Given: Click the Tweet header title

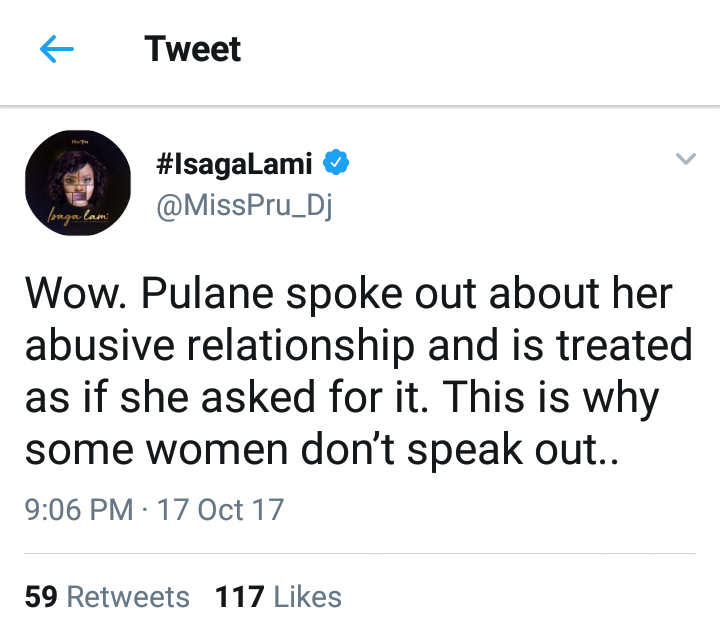Looking at the screenshot, I should (x=192, y=49).
